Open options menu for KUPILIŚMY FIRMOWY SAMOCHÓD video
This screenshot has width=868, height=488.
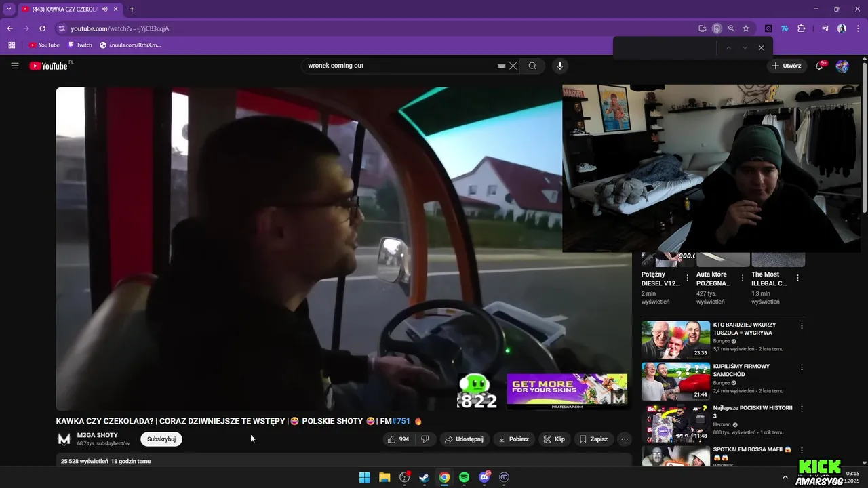(x=802, y=367)
